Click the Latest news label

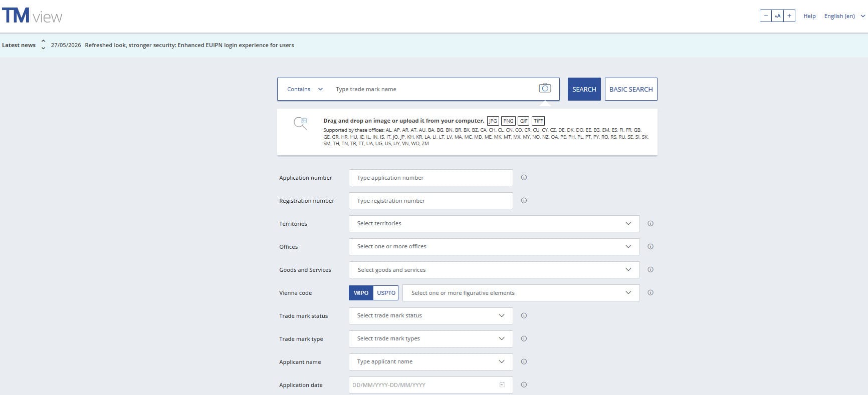click(19, 45)
